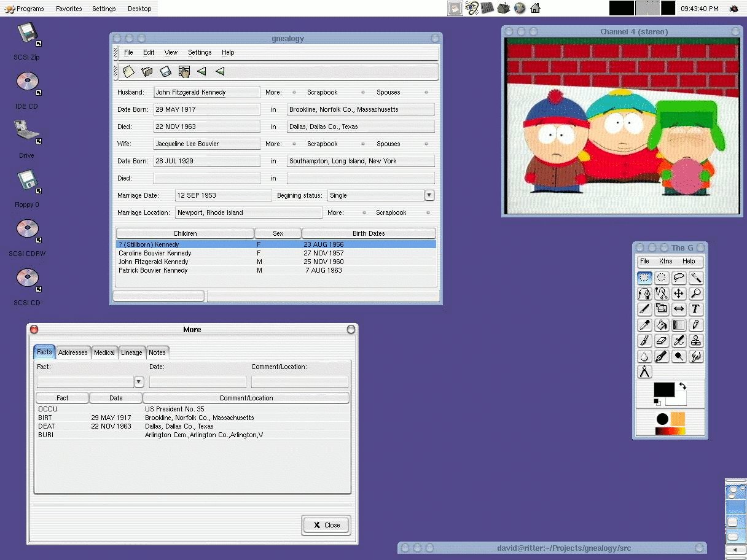747x560 pixels.
Task: Switch to the Addresses tab
Action: pyautogui.click(x=73, y=352)
